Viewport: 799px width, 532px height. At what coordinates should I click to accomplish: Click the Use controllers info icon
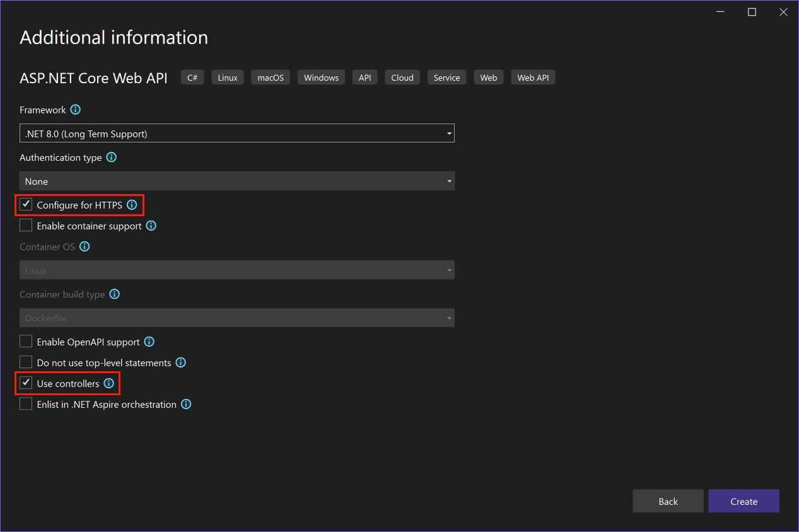pyautogui.click(x=108, y=383)
